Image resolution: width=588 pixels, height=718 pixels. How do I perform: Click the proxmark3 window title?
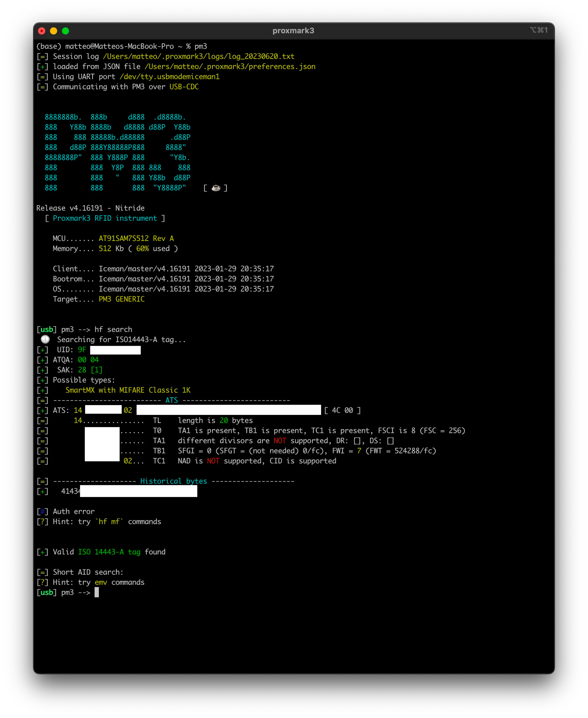(x=293, y=31)
